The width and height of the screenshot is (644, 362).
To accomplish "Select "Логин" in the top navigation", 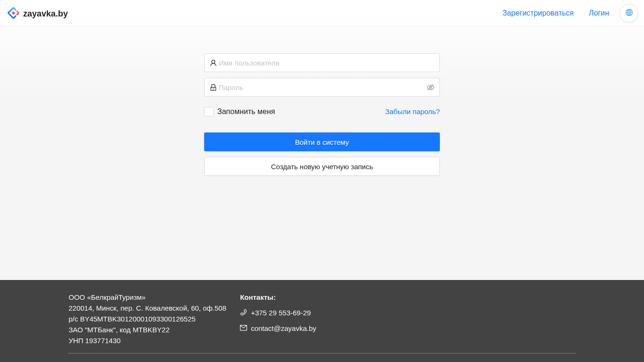I will (x=599, y=13).
